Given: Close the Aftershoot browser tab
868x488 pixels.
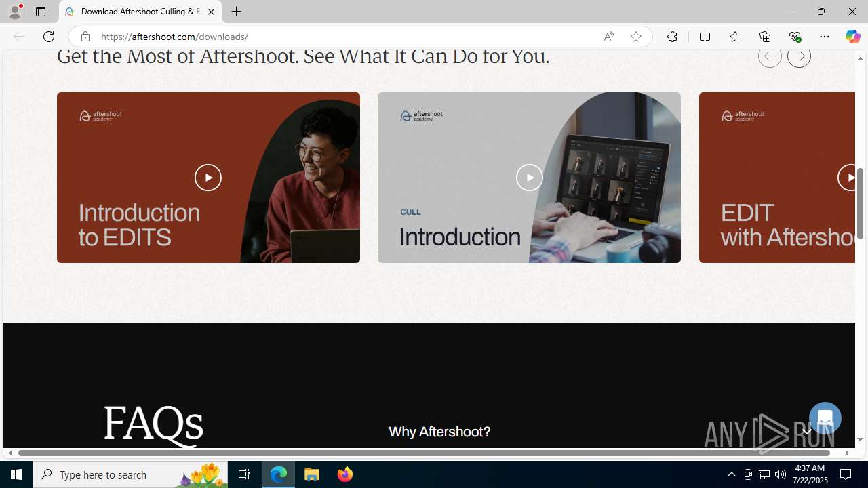Looking at the screenshot, I should pyautogui.click(x=211, y=12).
